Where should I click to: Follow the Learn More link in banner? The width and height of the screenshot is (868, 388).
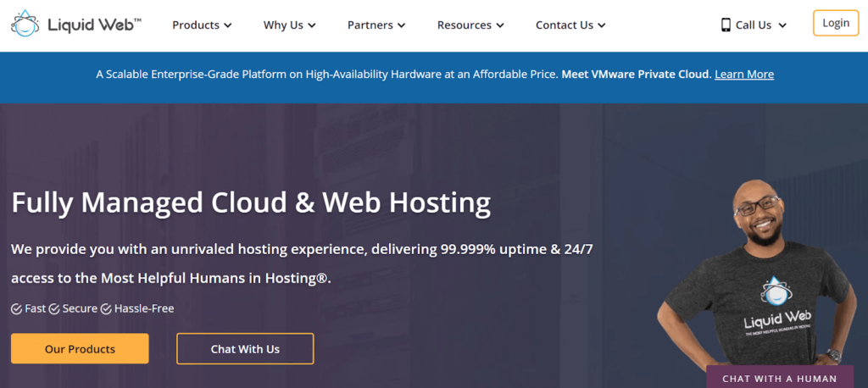(x=744, y=75)
